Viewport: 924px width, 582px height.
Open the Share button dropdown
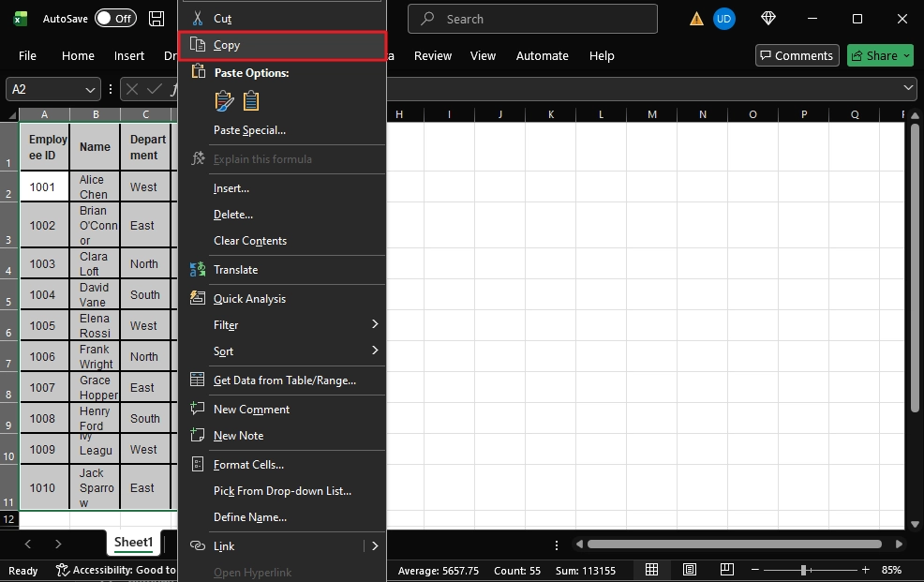[x=906, y=55]
